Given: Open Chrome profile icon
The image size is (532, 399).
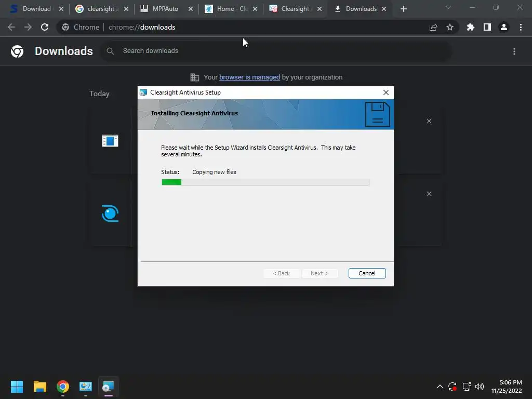Looking at the screenshot, I should point(503,27).
